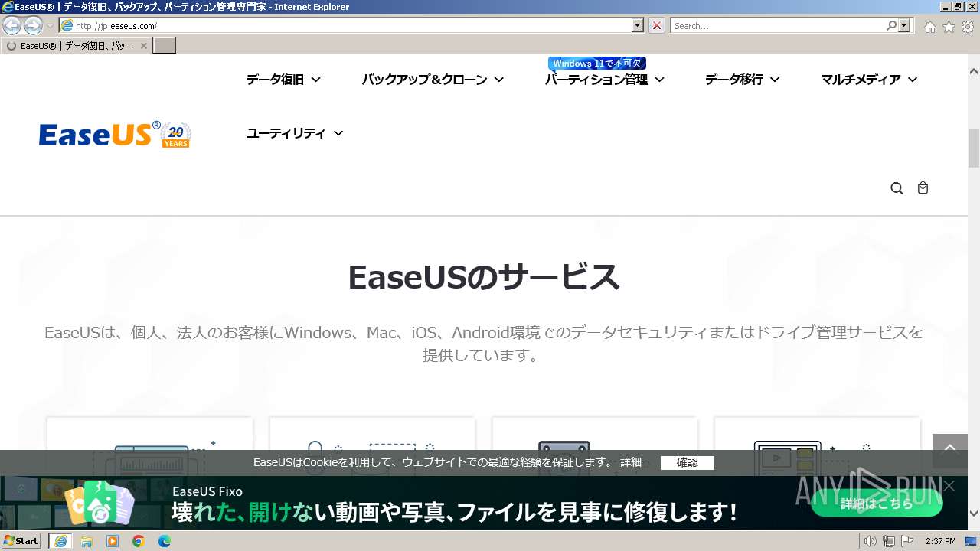Open address bar history dropdown
This screenshot has height=551, width=980.
[x=638, y=25]
